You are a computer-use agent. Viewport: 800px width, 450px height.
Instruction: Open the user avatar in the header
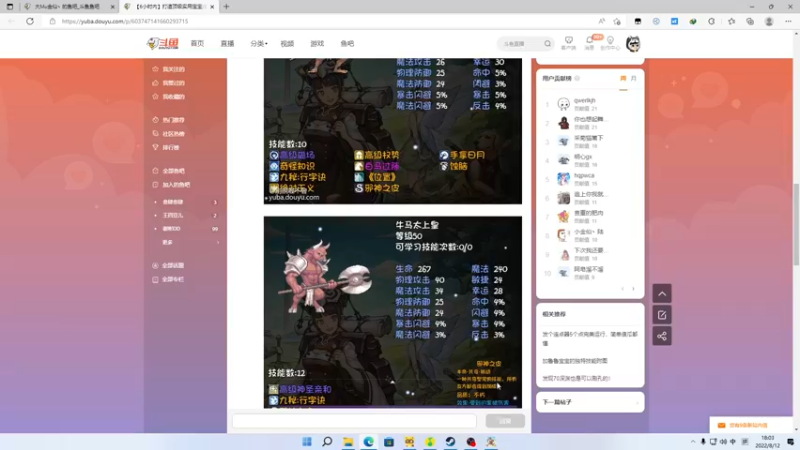[x=633, y=44]
